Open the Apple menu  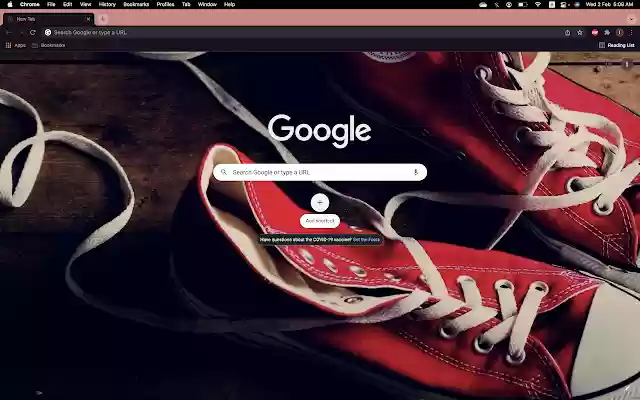[10, 4]
